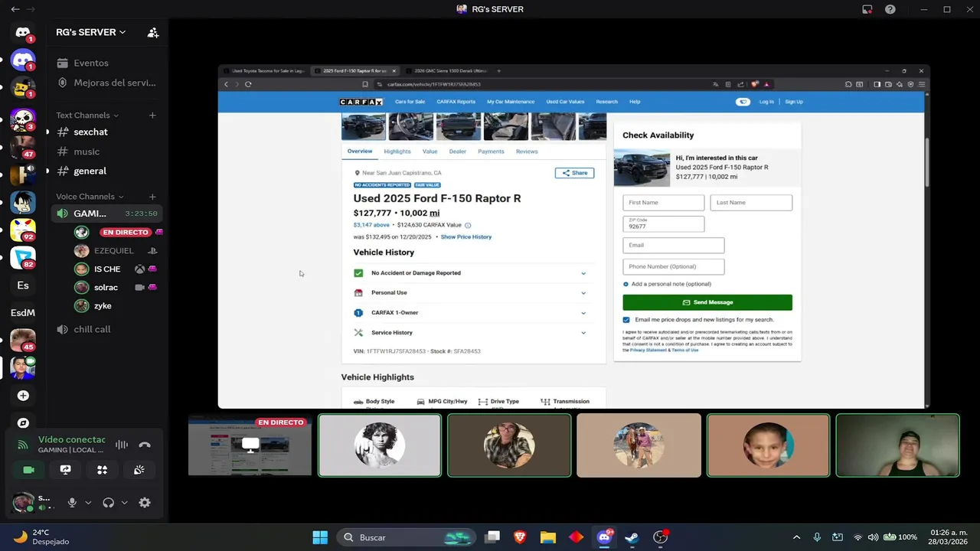Open Carfax saved cars heart icon
Image resolution: width=980 pixels, height=551 pixels.
click(x=743, y=102)
